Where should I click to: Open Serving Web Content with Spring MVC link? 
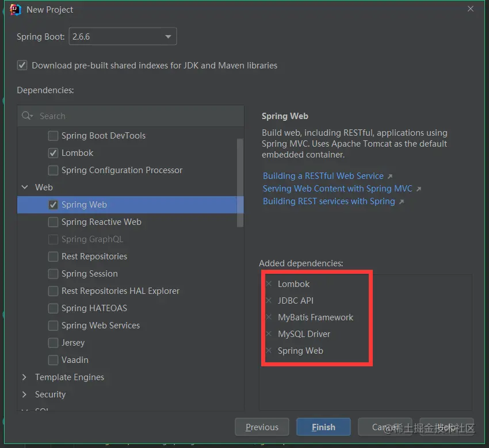pos(338,189)
